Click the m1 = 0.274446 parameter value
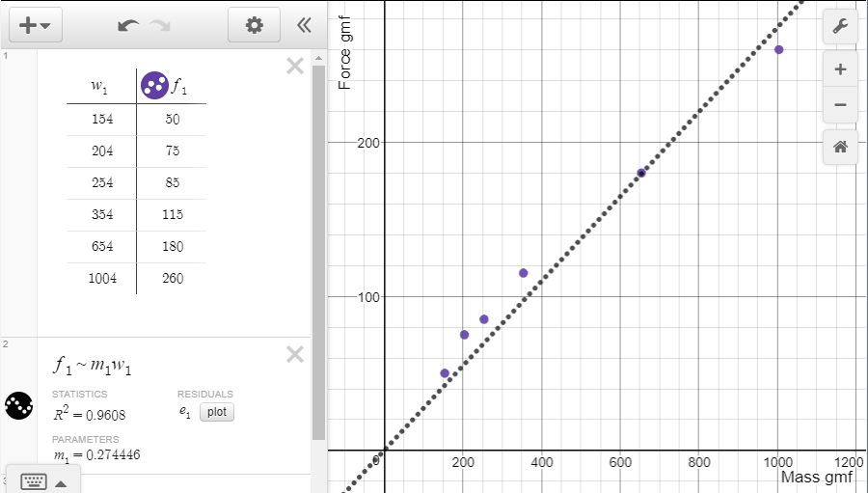Viewport: 868px width, 493px height. 96,455
